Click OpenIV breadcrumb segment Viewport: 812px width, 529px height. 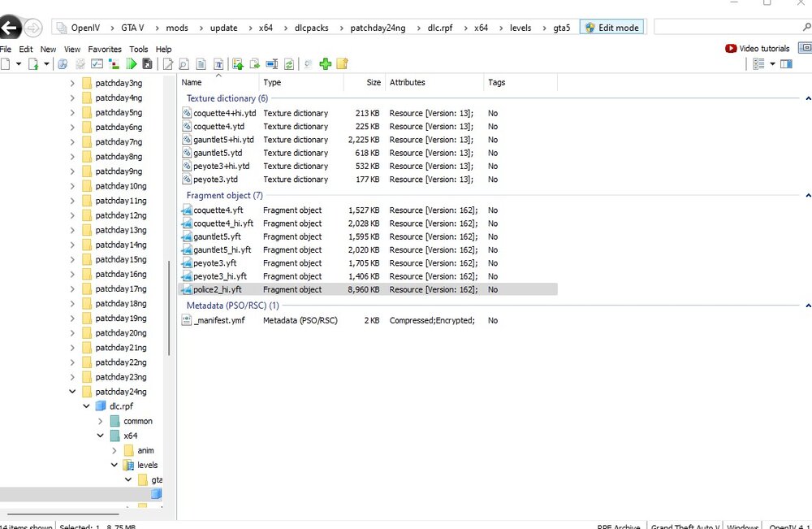tap(85, 28)
